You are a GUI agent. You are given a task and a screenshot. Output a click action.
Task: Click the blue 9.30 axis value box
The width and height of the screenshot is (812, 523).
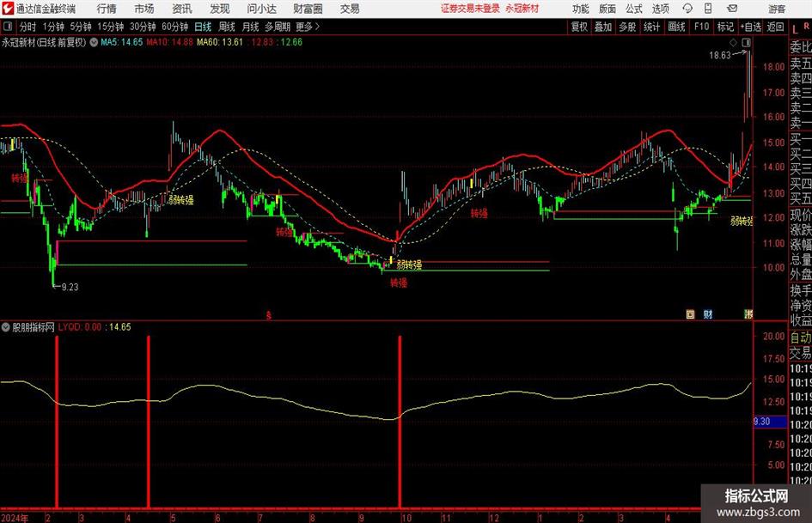tap(770, 422)
